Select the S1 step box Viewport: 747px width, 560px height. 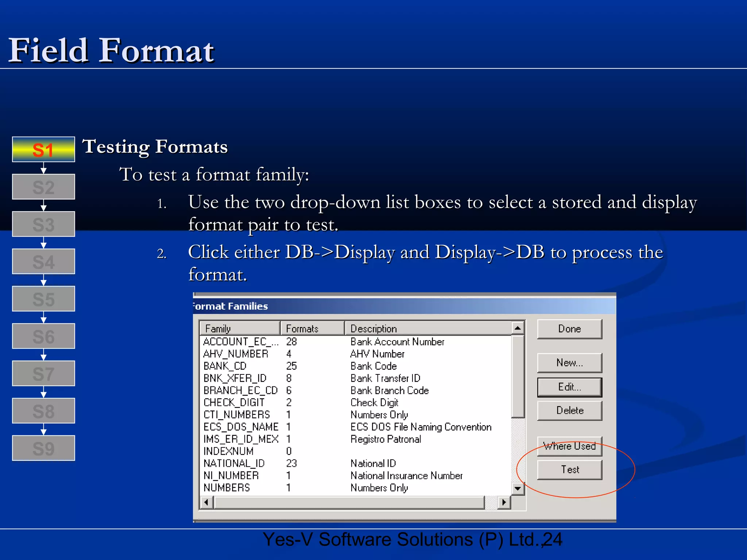43,149
